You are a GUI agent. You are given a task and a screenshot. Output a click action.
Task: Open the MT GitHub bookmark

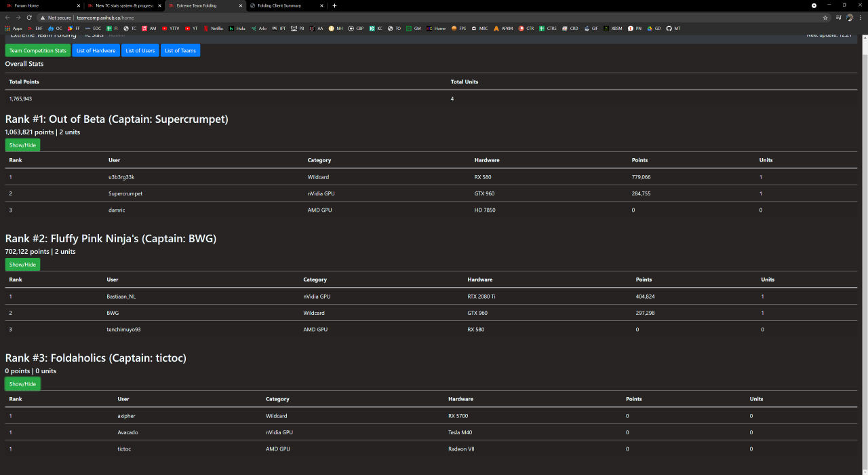tap(673, 28)
